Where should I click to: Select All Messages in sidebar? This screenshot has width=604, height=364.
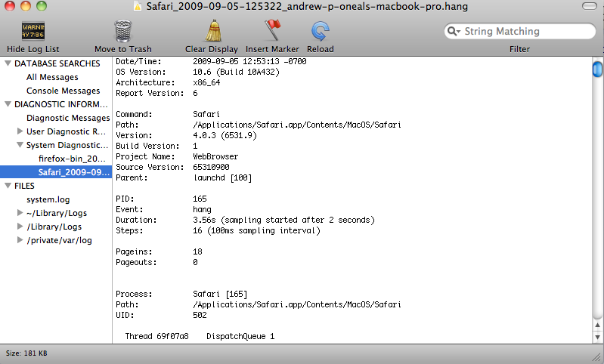click(52, 77)
